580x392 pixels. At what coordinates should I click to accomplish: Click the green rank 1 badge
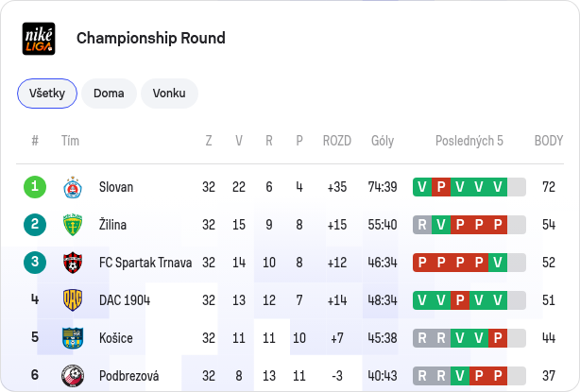pyautogui.click(x=35, y=187)
